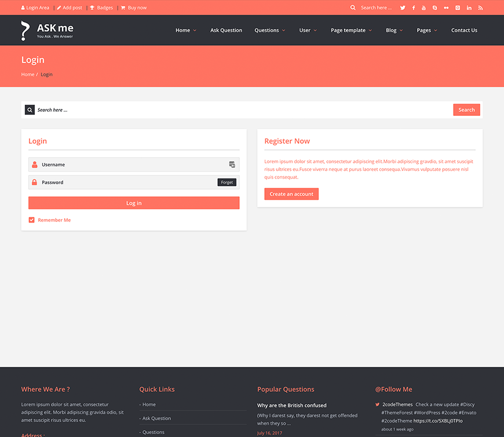This screenshot has width=504, height=437.
Task: Open Ask Question in the navigation menu
Action: coord(226,30)
